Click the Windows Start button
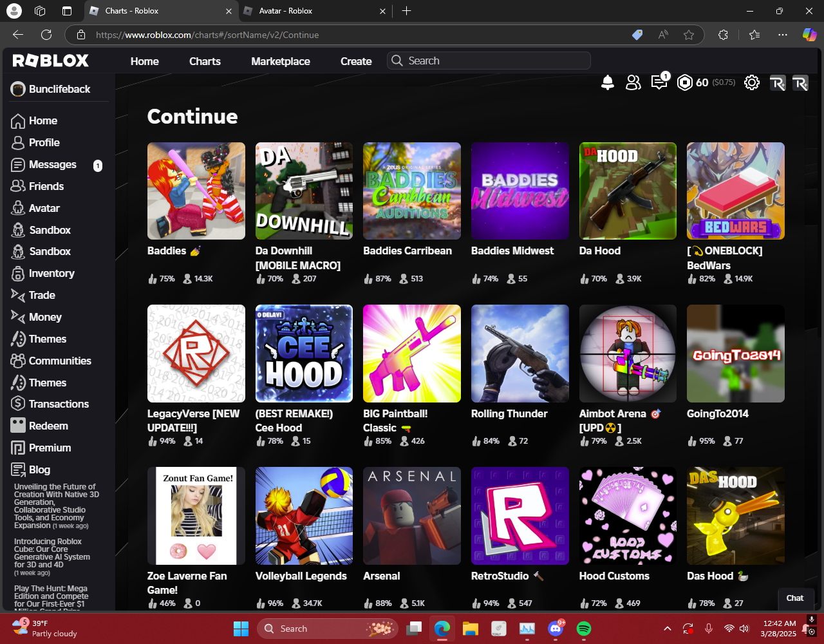This screenshot has width=824, height=644. point(241,629)
